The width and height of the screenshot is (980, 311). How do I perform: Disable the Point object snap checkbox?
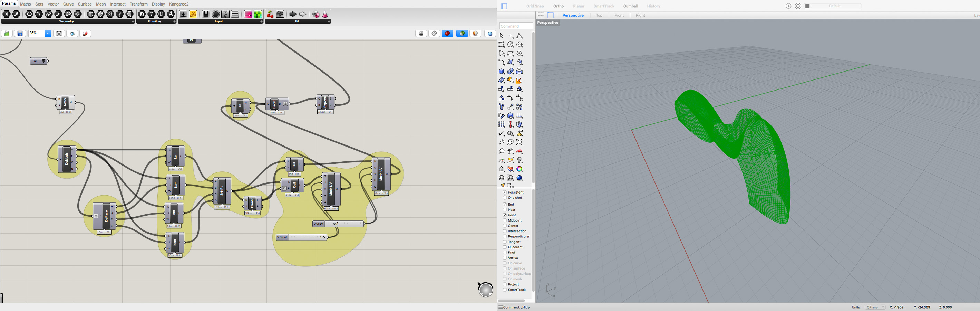(505, 215)
